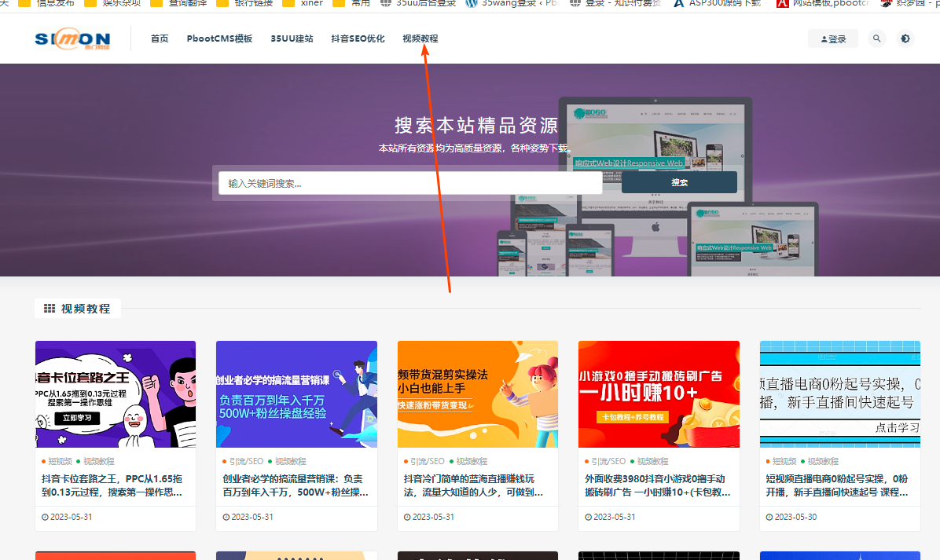Viewport: 940px width, 560px height.
Task: Click the dark 搜索 search button
Action: pyautogui.click(x=679, y=183)
